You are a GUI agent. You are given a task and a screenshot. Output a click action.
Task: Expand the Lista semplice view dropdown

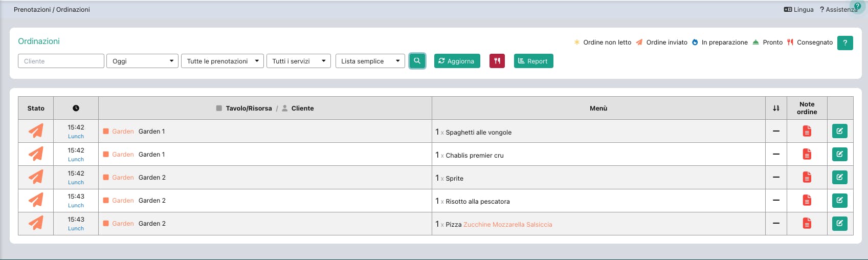pos(370,61)
